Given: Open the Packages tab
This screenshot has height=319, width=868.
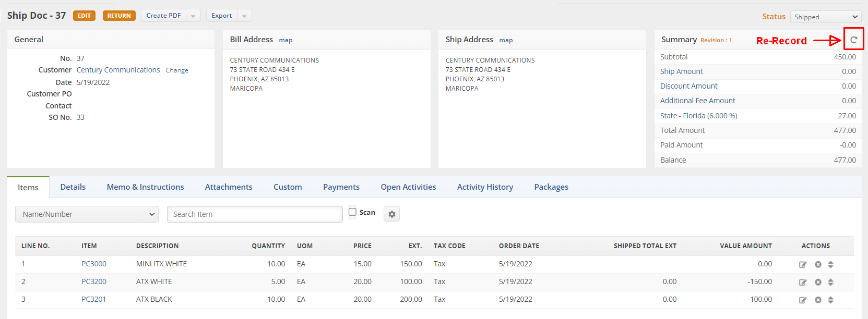Looking at the screenshot, I should point(551,187).
